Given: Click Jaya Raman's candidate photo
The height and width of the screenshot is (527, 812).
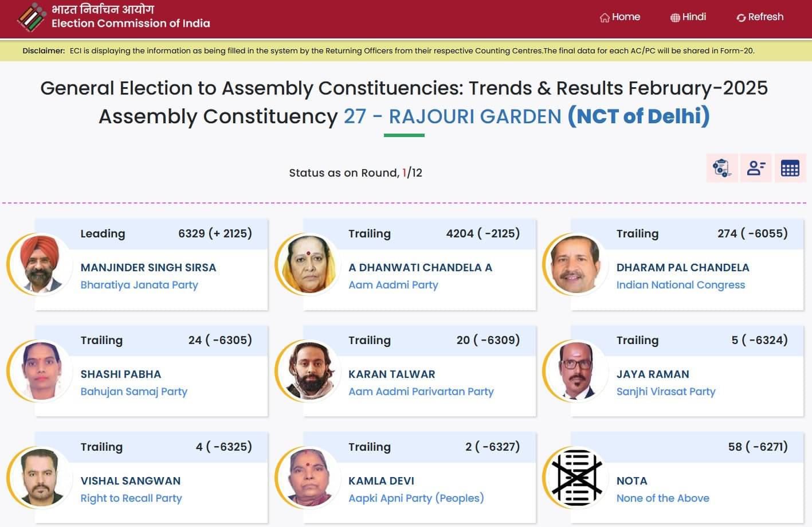Looking at the screenshot, I should point(576,371).
